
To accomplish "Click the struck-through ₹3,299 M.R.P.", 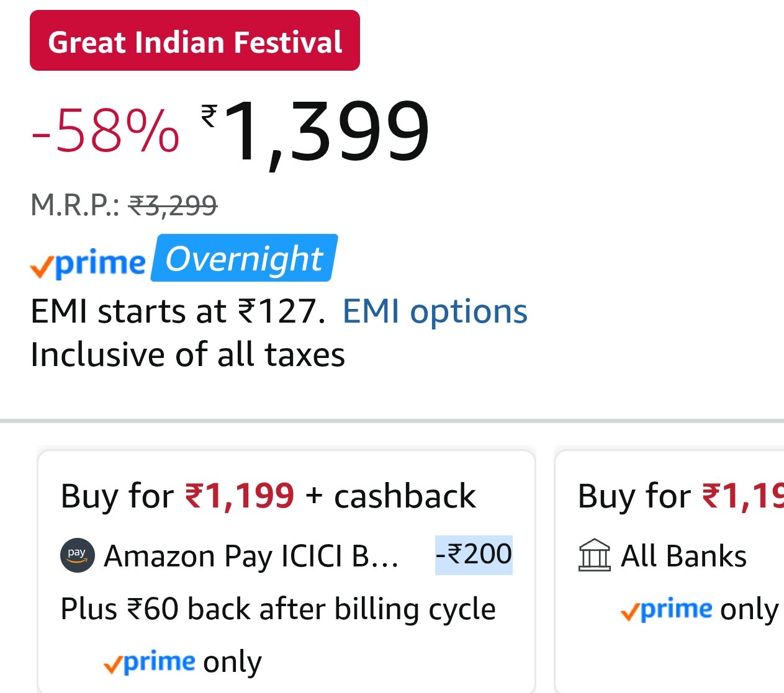I will coord(173,205).
